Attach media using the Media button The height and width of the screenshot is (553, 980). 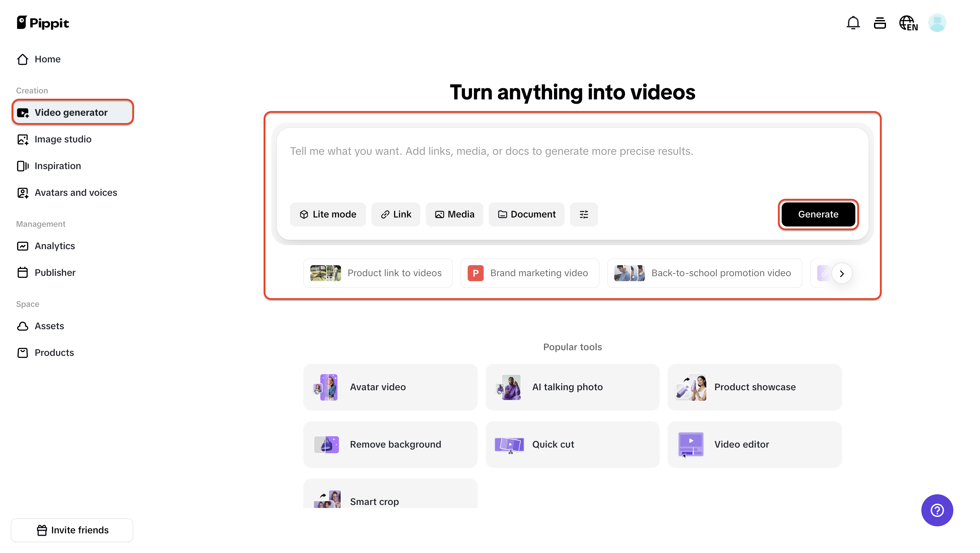coord(454,214)
